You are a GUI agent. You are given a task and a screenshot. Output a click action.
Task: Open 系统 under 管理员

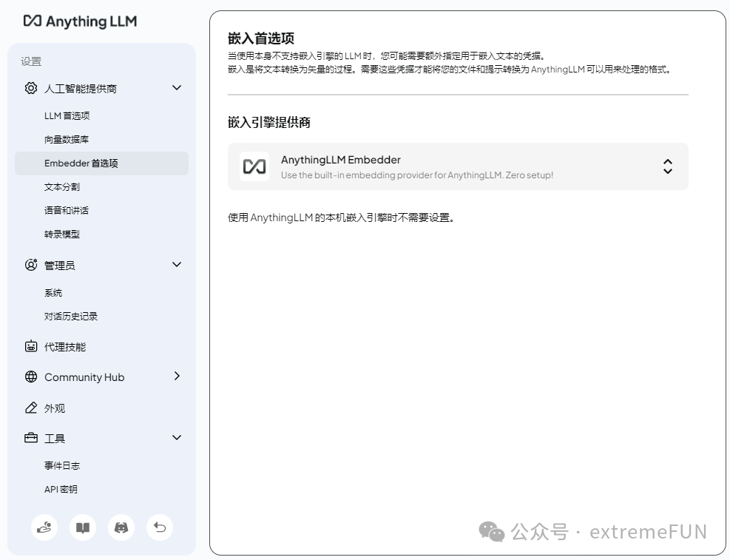pos(53,293)
